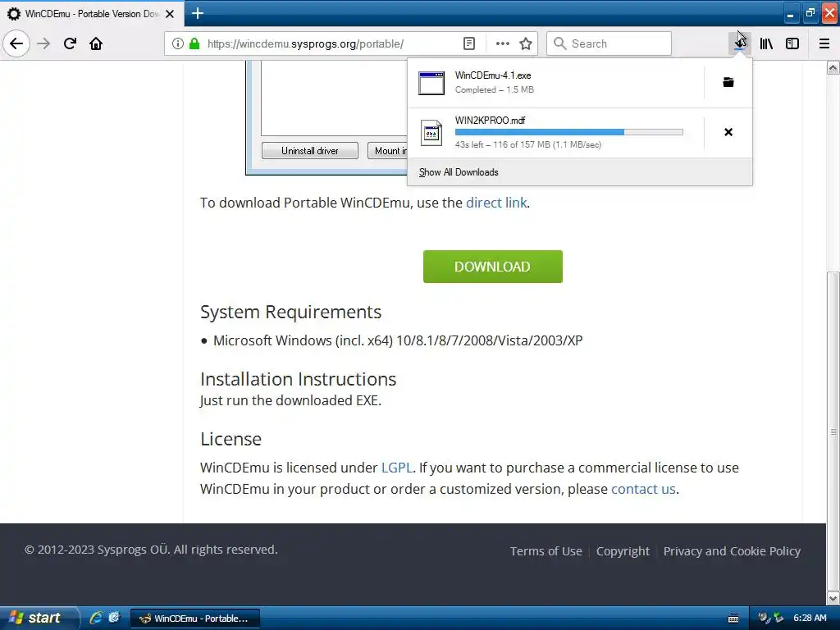Click the green secure connection padlock
The image size is (840, 630).
pos(194,43)
